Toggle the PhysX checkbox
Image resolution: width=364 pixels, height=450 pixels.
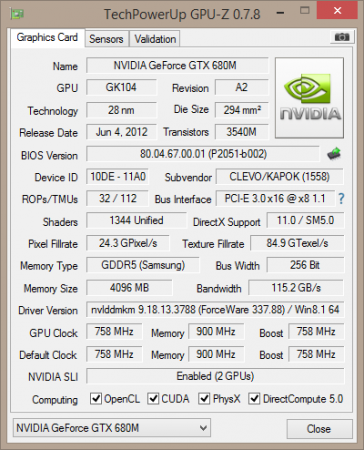204,398
